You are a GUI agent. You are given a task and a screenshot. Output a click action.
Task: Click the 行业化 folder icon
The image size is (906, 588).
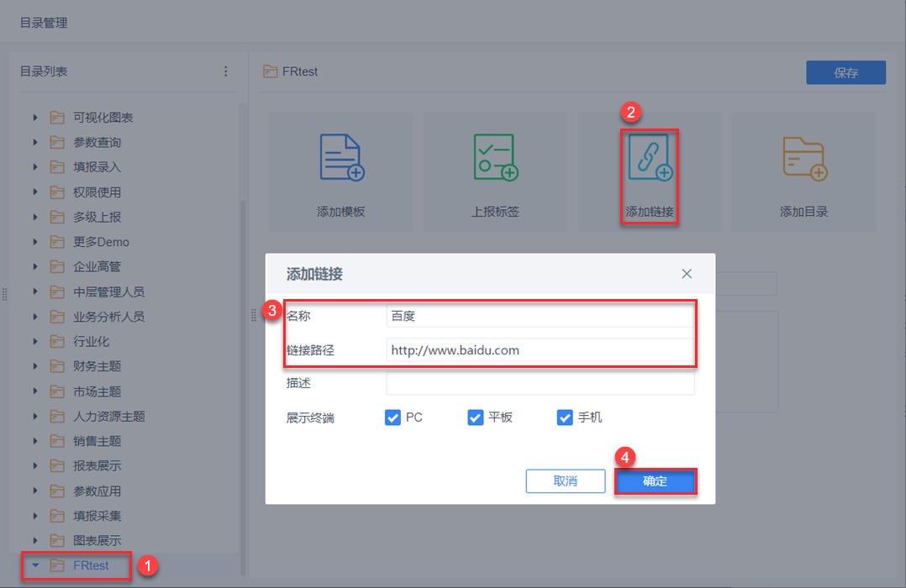coord(57,342)
